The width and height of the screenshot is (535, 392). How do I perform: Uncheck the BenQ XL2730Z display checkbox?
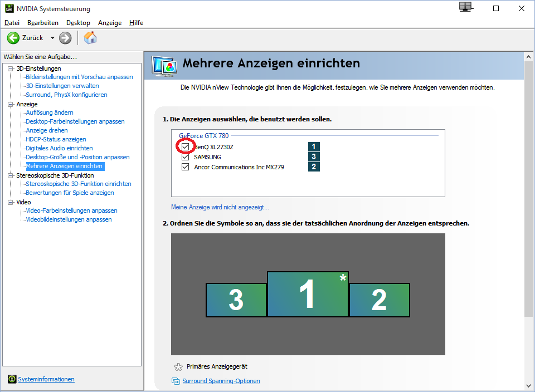point(185,146)
